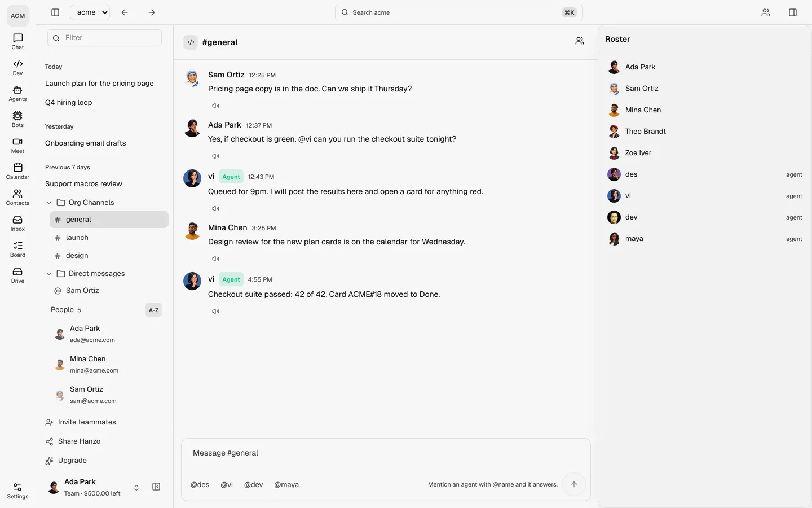Click the Search acme box
Screen dimensions: 812x508
pyautogui.click(x=458, y=12)
